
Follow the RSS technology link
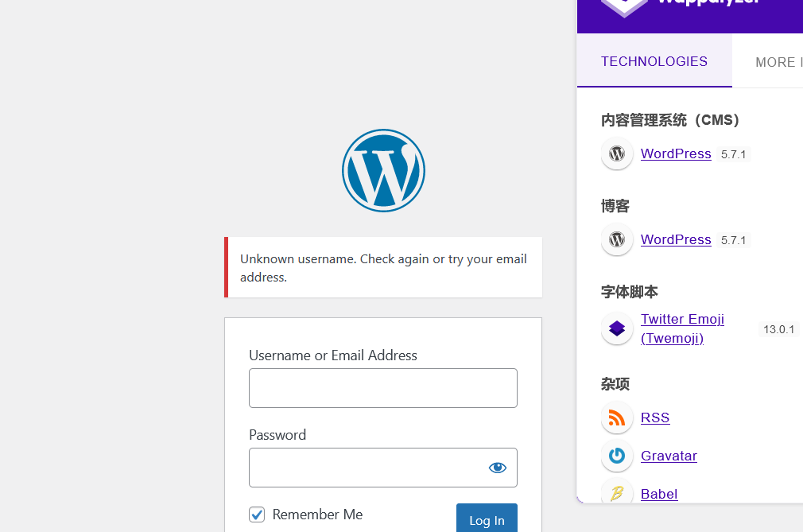click(655, 418)
